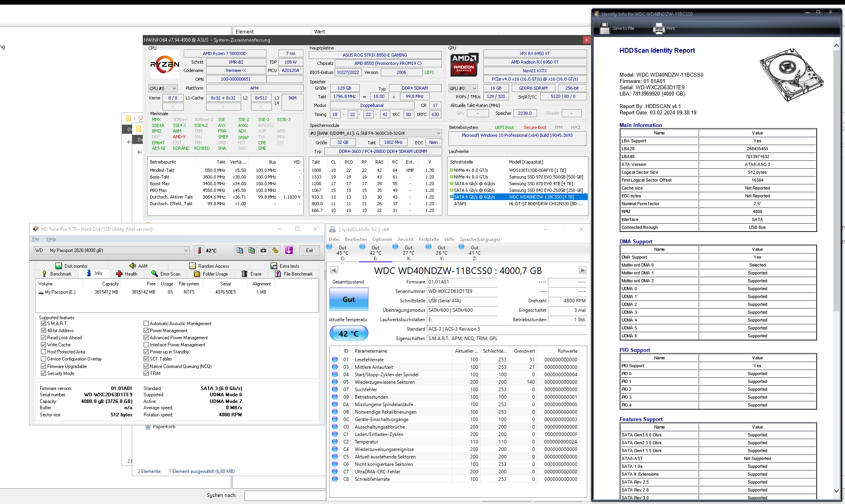Screen dimensions: 845x504
Task: Click the copy info to clipboard icon
Action: 240,250
